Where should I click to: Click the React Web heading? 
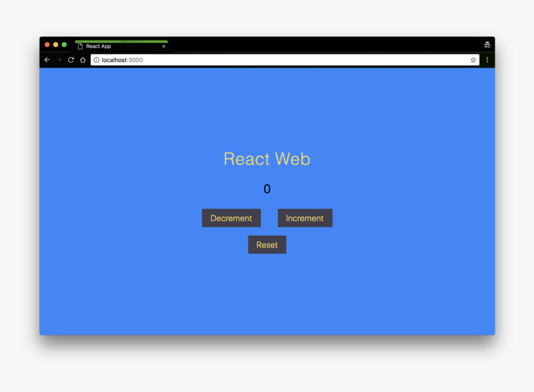coord(266,159)
